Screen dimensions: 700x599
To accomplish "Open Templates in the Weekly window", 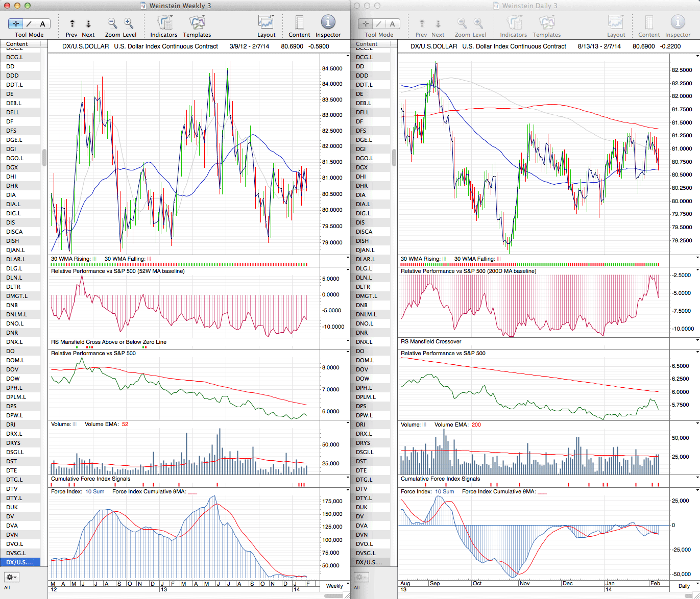I will (197, 23).
